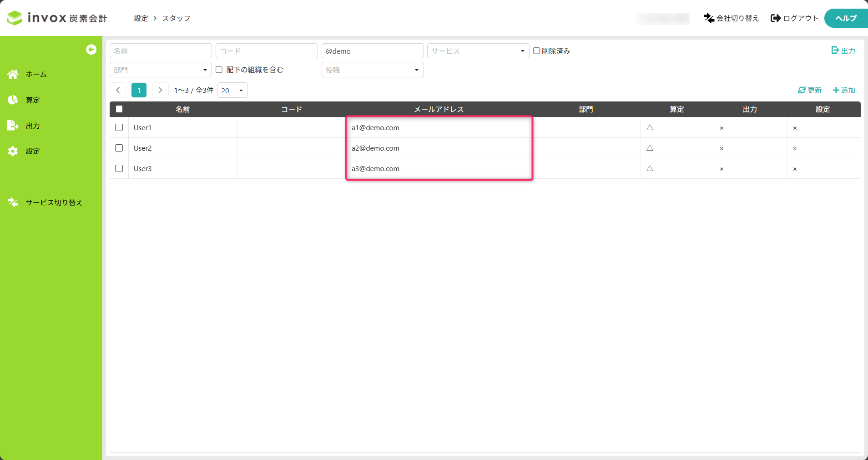868x460 pixels.
Task: Click the a2@demo.com email cell
Action: (x=439, y=148)
